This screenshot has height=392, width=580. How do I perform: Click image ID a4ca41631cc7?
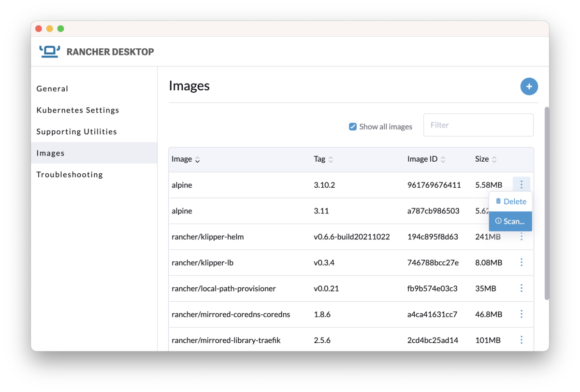pos(433,314)
